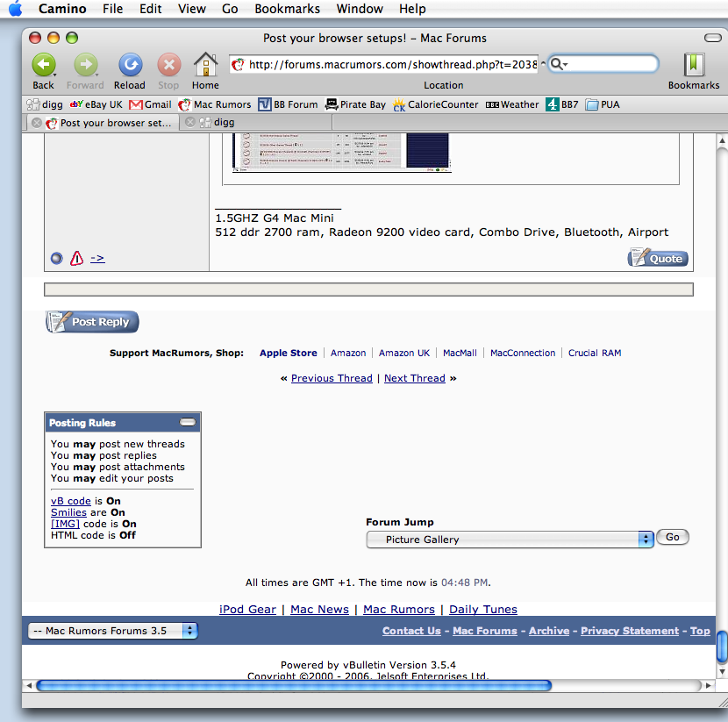Open the search engine dropdown magnifier

559,64
